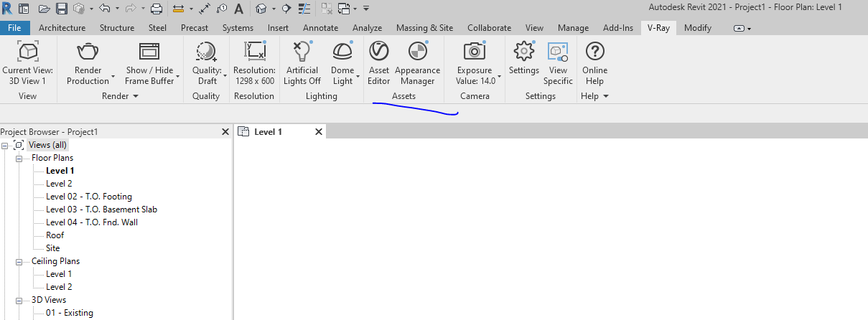Click the Synchronize and Modify Settings icon

(x=78, y=9)
